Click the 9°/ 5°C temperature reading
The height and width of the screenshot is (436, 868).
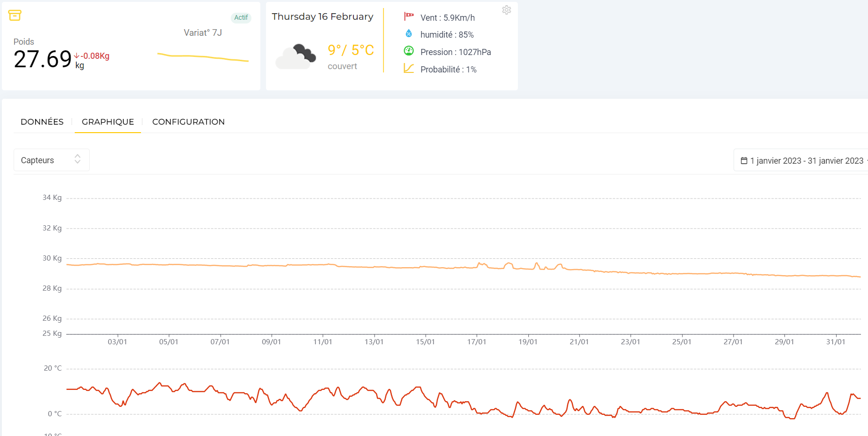tap(351, 50)
